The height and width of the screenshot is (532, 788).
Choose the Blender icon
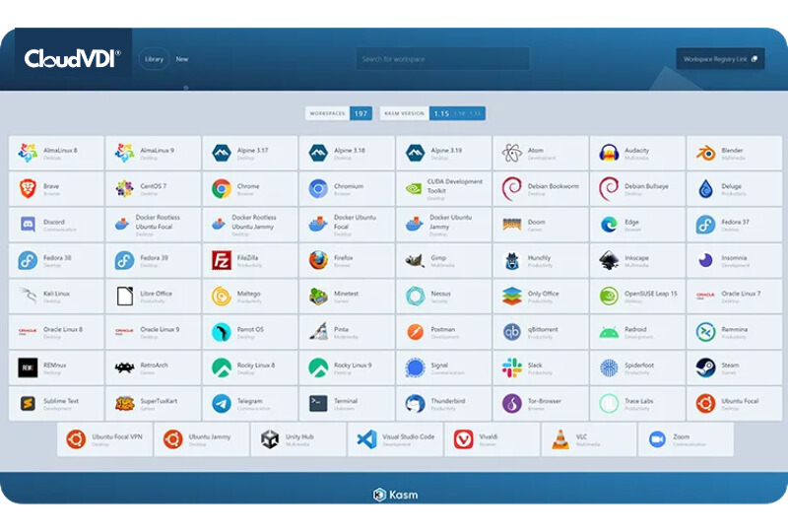[x=706, y=153]
